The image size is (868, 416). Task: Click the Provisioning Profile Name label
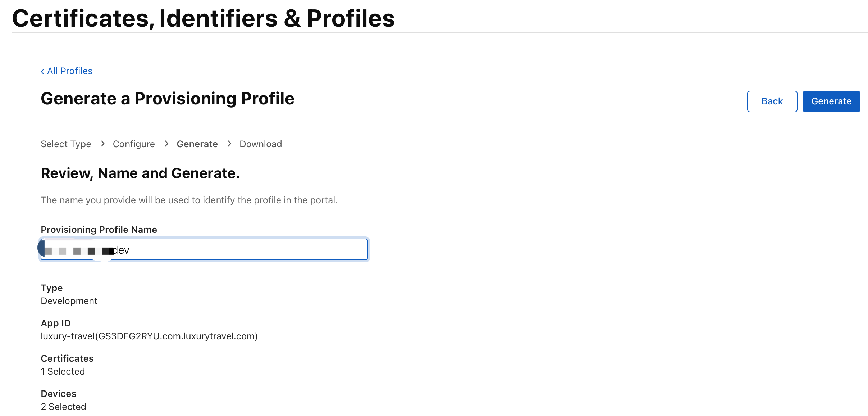pos(99,230)
